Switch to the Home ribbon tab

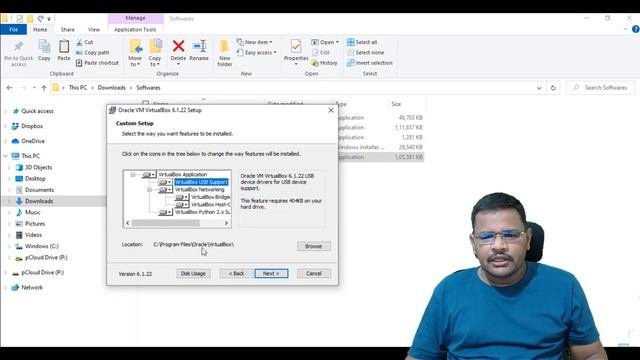point(40,29)
